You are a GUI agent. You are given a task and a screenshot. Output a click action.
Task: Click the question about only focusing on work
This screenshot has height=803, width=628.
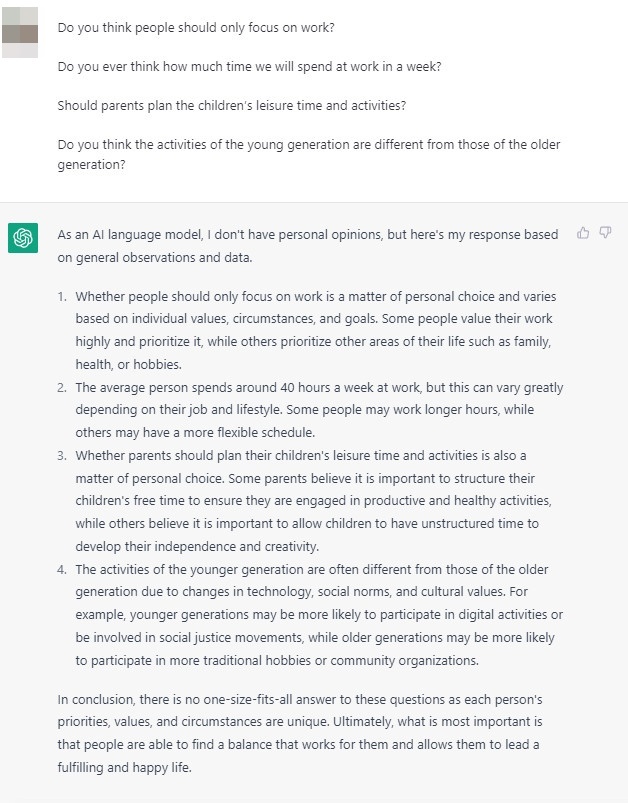point(195,28)
